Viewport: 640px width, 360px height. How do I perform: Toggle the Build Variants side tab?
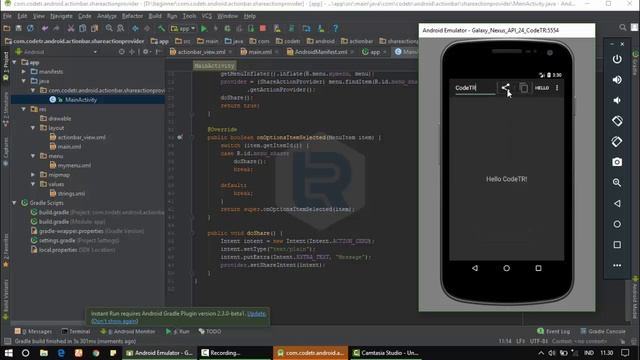tap(6, 300)
